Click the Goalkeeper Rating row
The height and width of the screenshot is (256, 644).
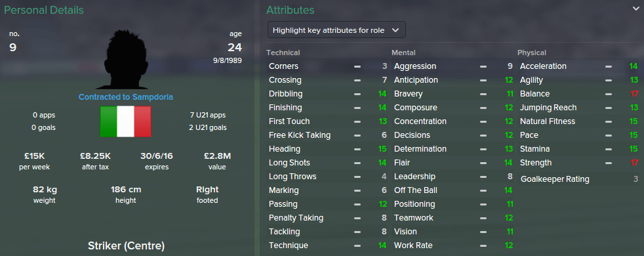point(578,179)
